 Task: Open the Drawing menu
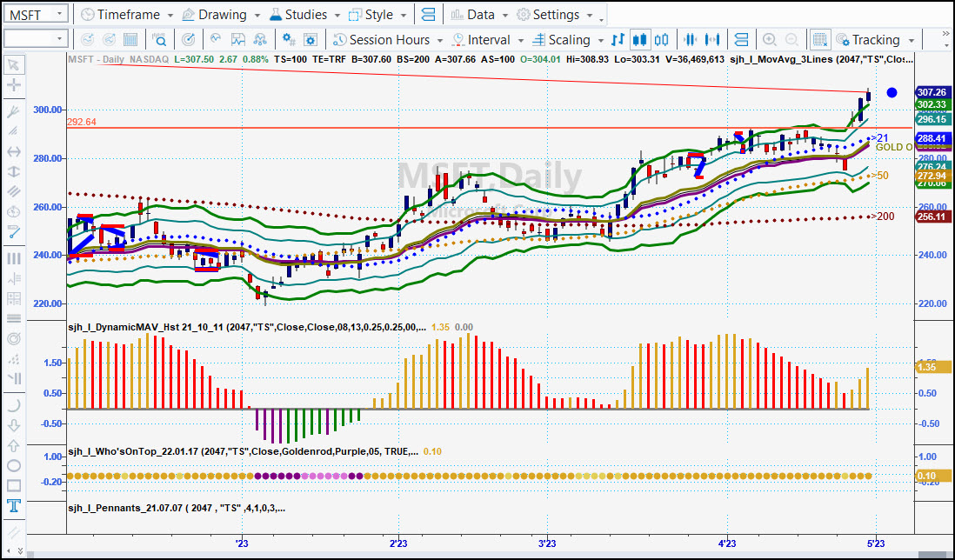(x=222, y=15)
